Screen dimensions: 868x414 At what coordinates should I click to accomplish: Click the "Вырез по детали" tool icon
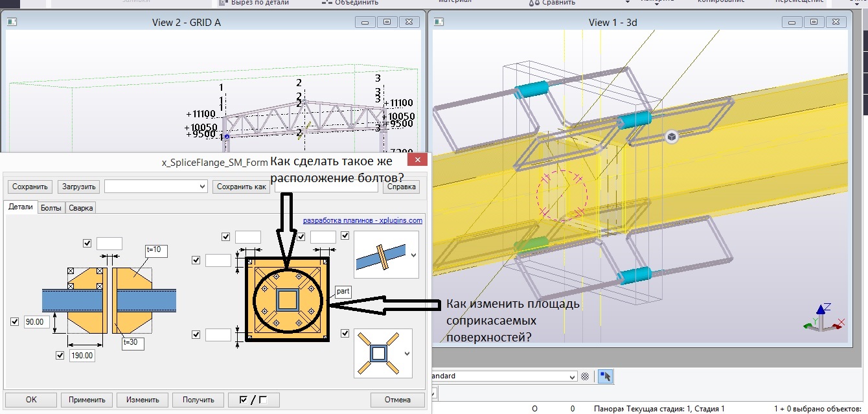[x=222, y=3]
